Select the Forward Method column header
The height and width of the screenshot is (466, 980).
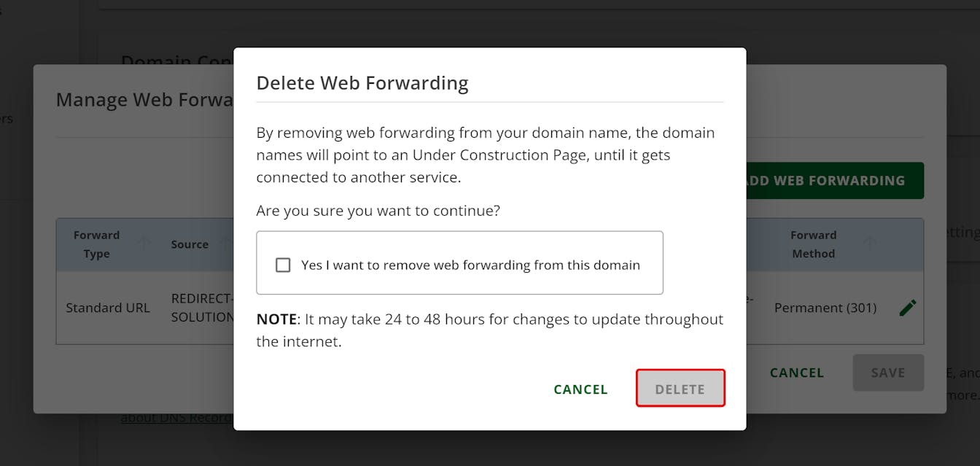(x=813, y=244)
